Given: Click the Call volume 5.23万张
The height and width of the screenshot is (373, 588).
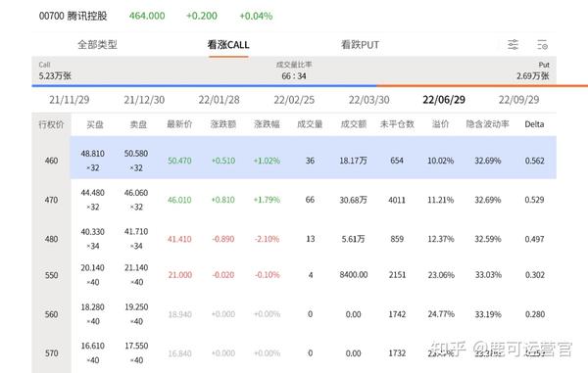Looking at the screenshot, I should coord(55,76).
